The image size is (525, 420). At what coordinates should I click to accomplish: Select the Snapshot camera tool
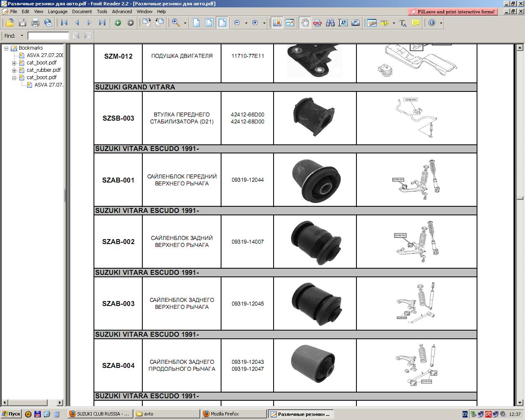[x=356, y=23]
